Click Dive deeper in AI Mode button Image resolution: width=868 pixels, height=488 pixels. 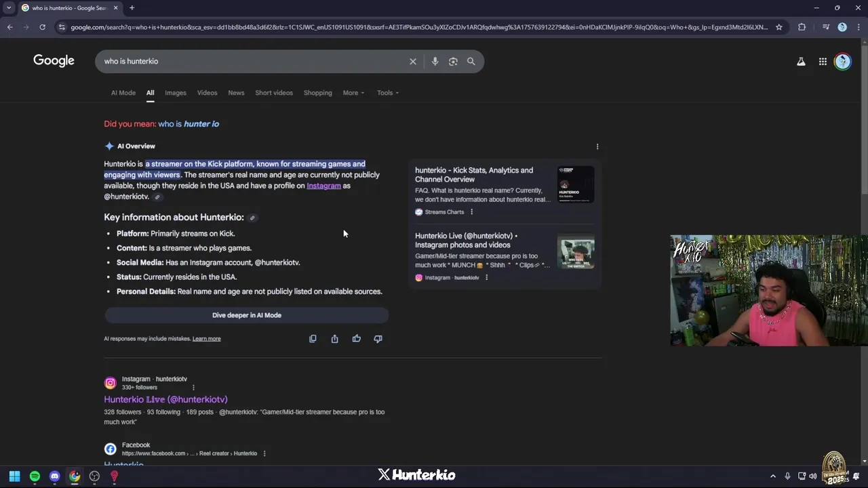pos(247,315)
